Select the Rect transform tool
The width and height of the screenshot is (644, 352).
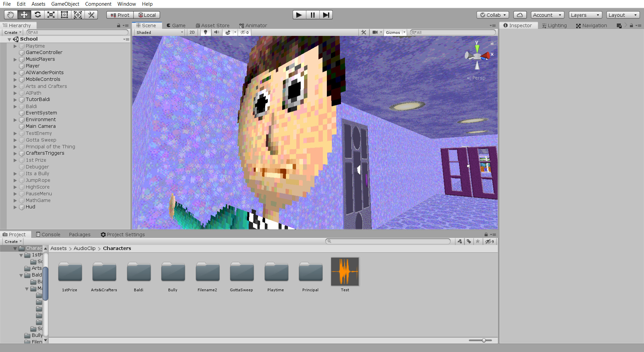coord(64,15)
